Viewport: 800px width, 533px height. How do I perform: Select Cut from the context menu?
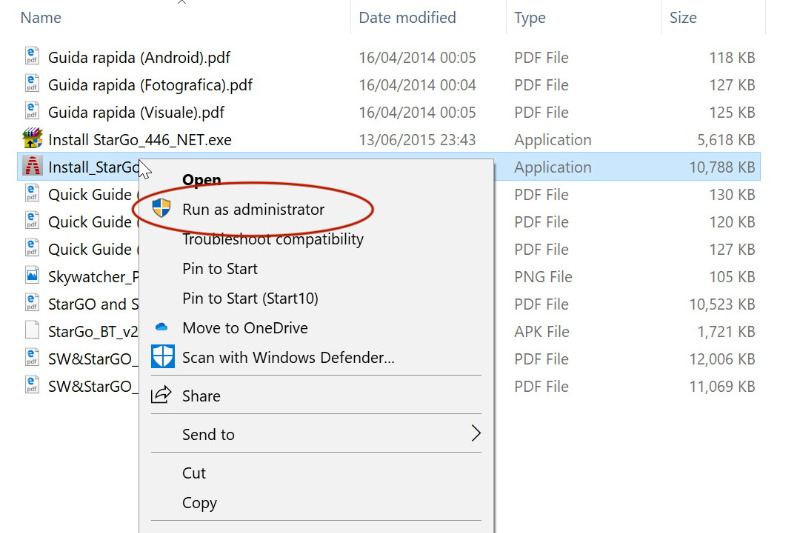click(x=194, y=473)
